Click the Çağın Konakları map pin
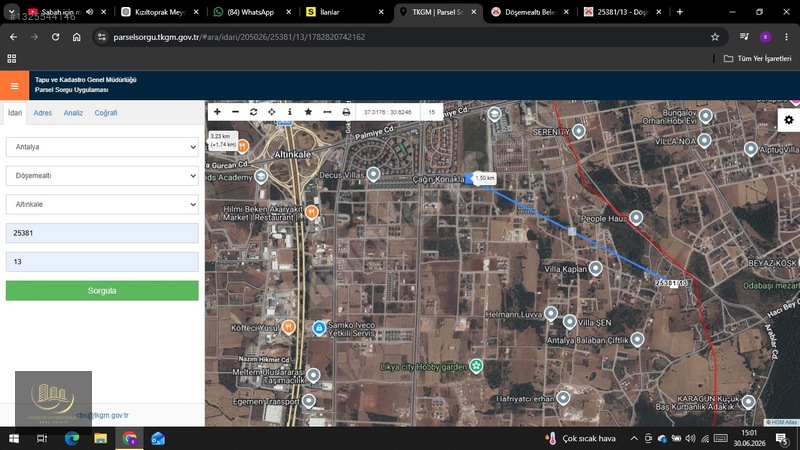This screenshot has height=450, width=800. (x=468, y=178)
